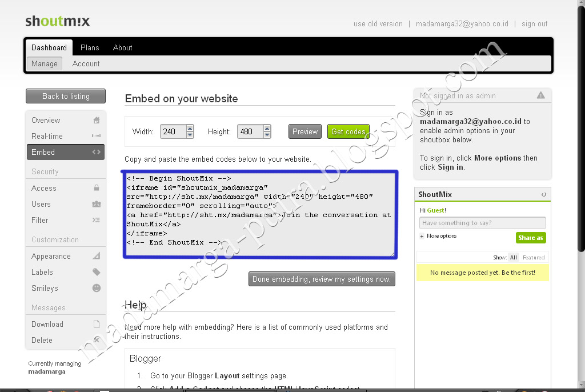Screen dimensions: 585x392
Task: Open Real-time in the sidebar
Action: click(66, 136)
